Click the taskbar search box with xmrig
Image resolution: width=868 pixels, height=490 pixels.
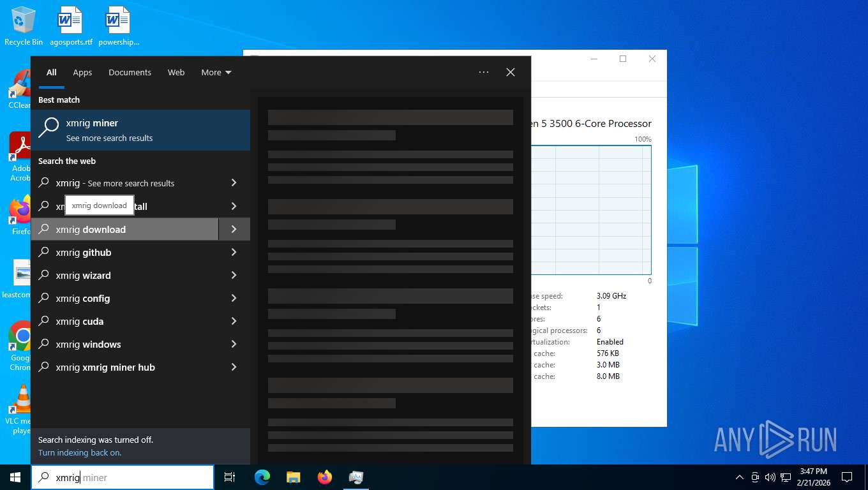click(x=123, y=477)
